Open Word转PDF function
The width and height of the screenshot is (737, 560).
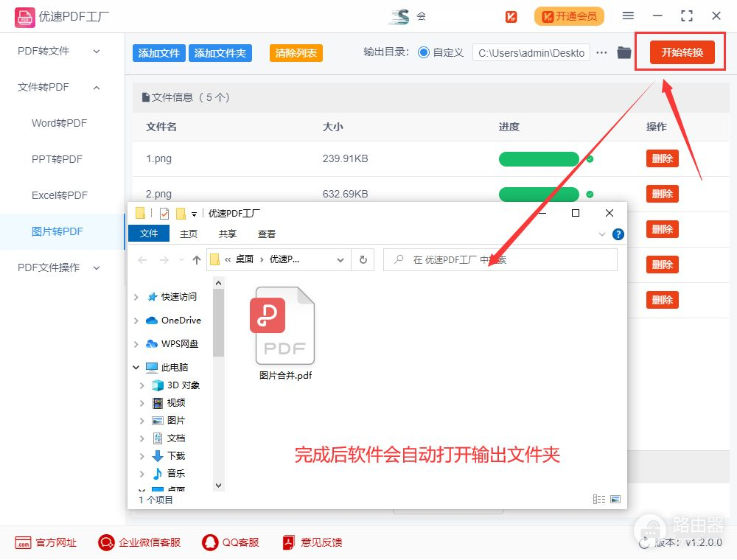(59, 124)
